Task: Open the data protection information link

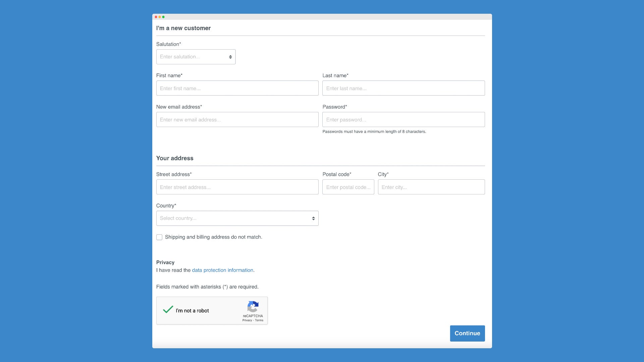Action: tap(222, 270)
